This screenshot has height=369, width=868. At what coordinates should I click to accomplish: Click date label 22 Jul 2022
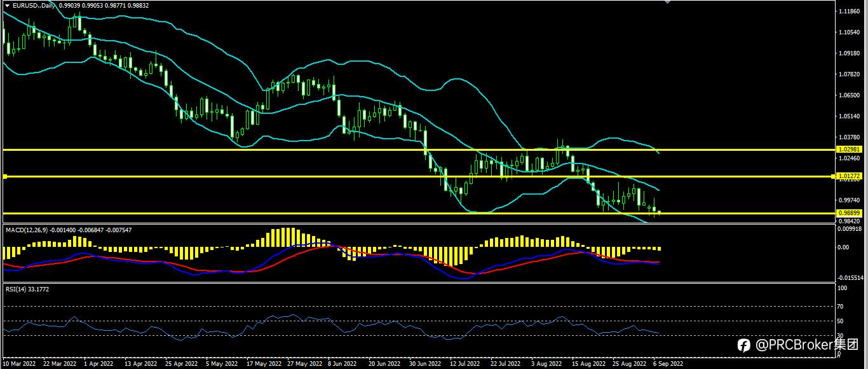coord(506,364)
